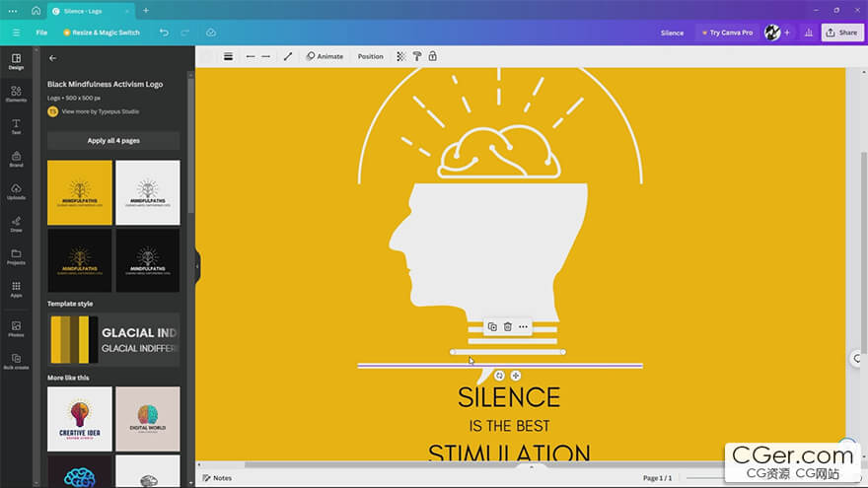
Task: Duplicate the selected line element
Action: (492, 327)
